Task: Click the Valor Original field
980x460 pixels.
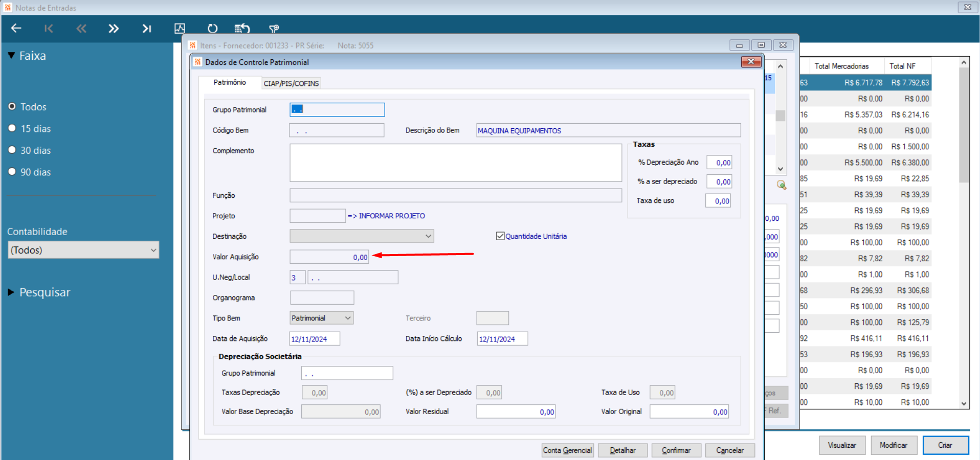Action: (689, 411)
